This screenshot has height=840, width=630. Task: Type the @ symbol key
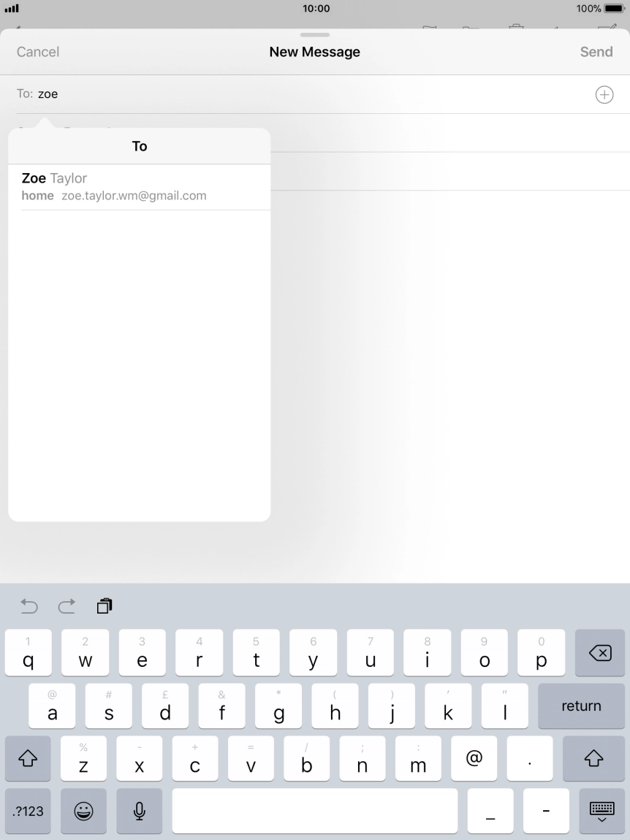pos(474,759)
